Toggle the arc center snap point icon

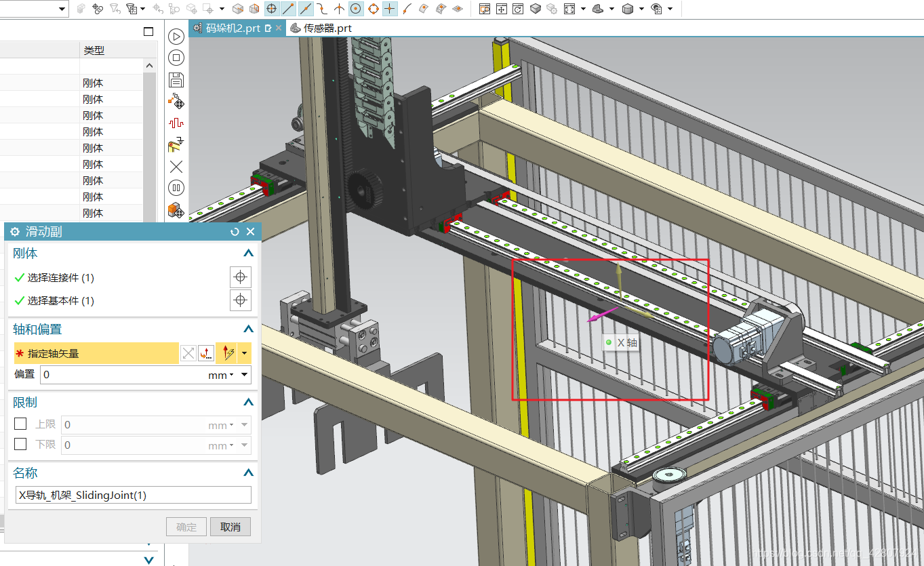(x=355, y=9)
